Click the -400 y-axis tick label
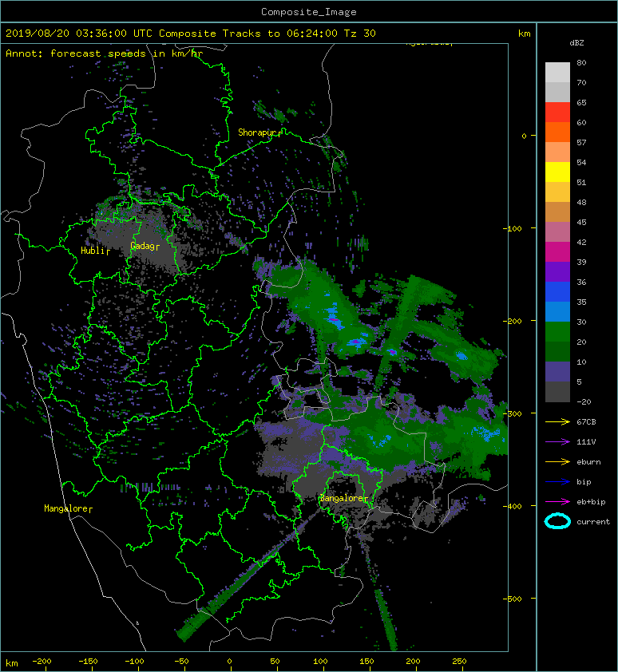This screenshot has height=672, width=618. (x=512, y=506)
